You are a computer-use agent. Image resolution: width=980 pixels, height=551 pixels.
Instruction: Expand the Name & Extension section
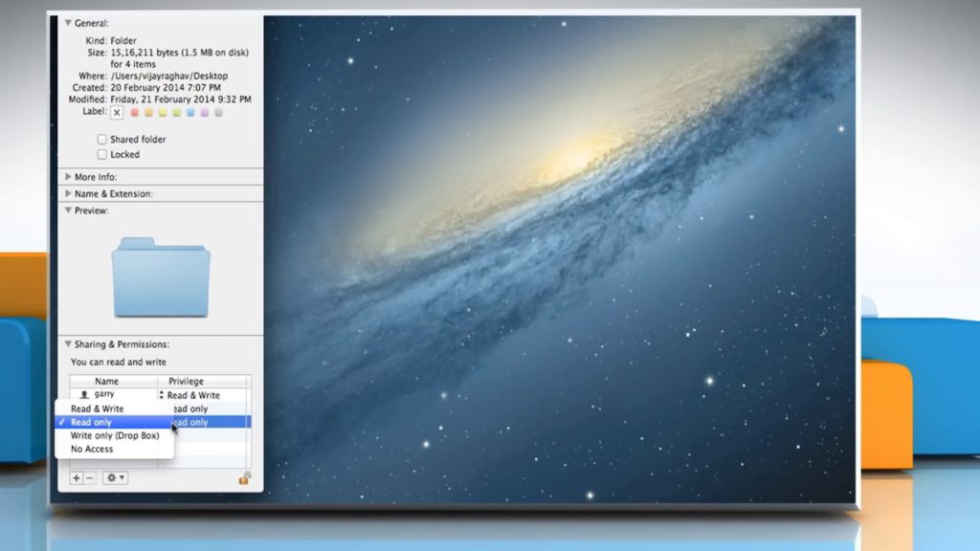[x=67, y=193]
